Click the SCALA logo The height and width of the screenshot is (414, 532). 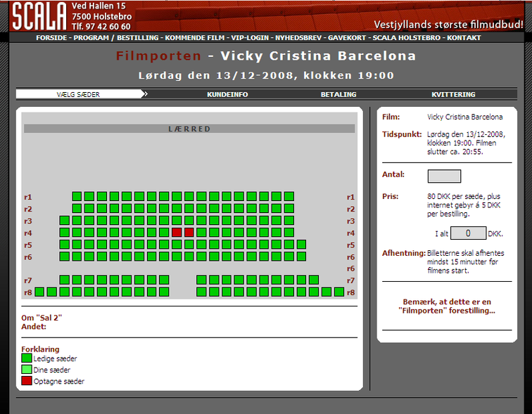(x=39, y=16)
